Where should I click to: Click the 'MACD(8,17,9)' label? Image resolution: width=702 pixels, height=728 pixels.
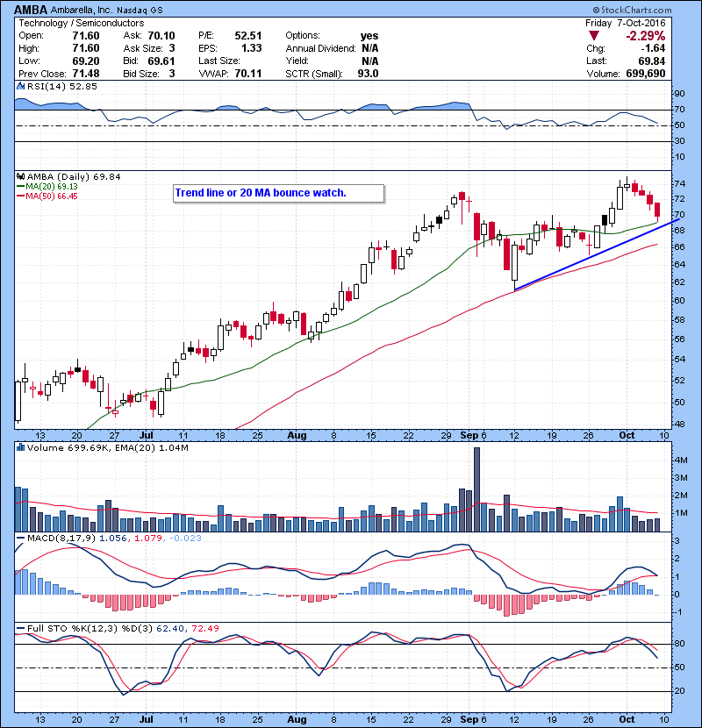[61, 539]
